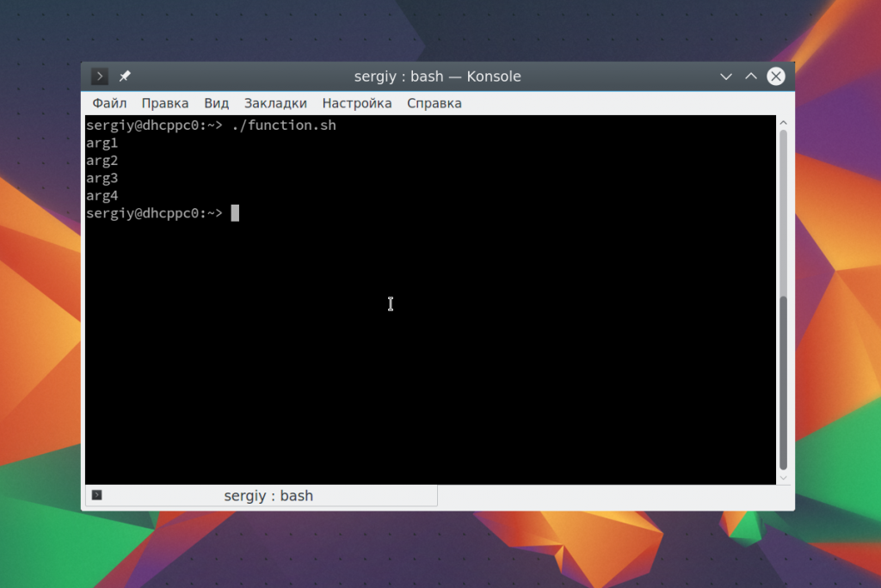Expand the Вид menu
Viewport: 881px width, 588px height.
pyautogui.click(x=217, y=103)
